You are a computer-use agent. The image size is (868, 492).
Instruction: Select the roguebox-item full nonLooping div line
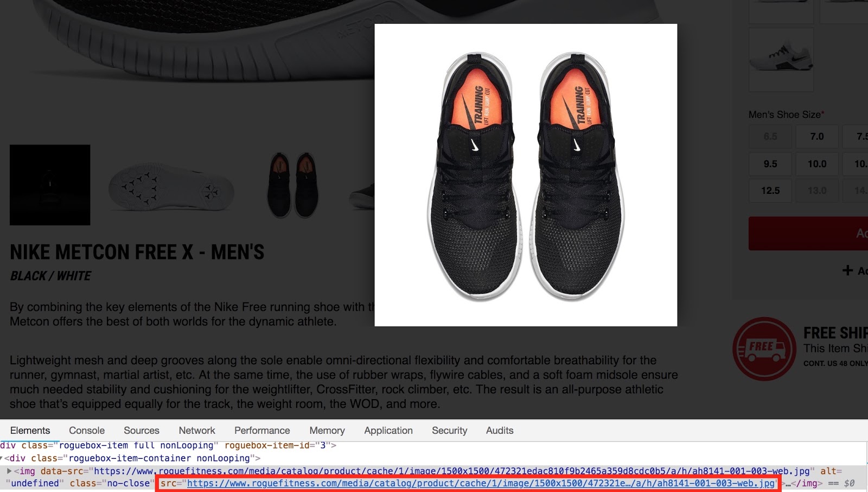(x=168, y=446)
